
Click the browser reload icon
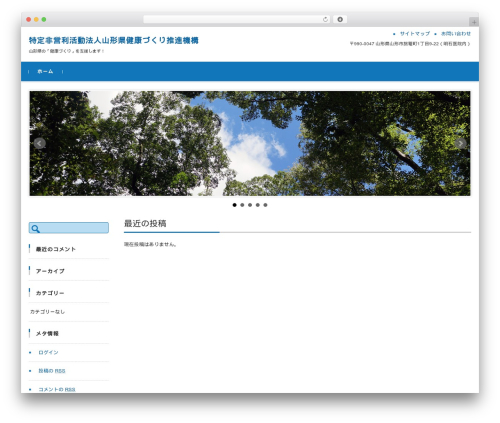(x=325, y=19)
